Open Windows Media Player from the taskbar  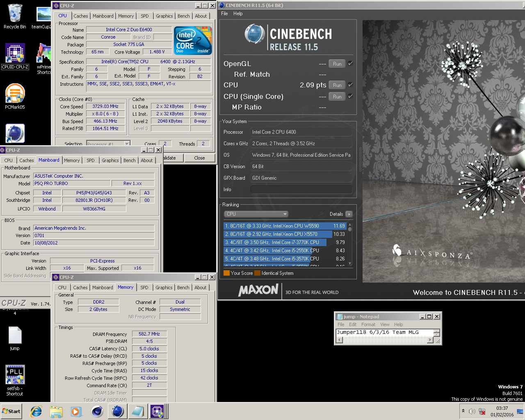coord(76,411)
